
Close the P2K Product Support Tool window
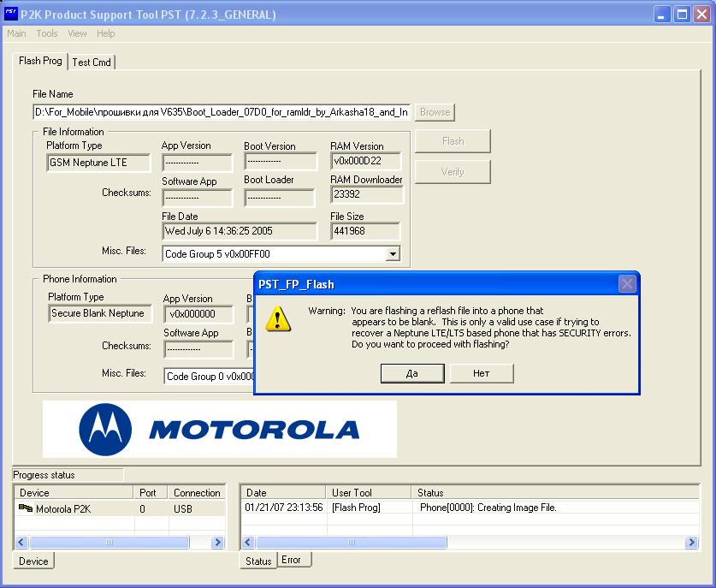click(x=701, y=15)
